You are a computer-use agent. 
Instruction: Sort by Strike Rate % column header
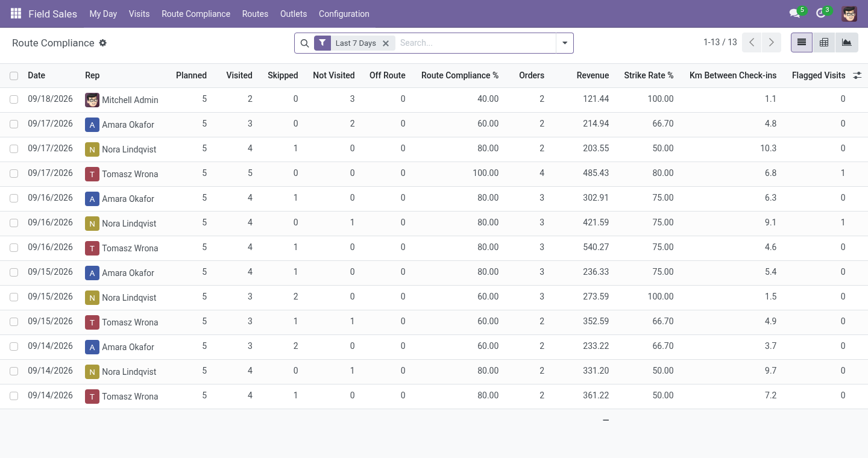tap(649, 75)
